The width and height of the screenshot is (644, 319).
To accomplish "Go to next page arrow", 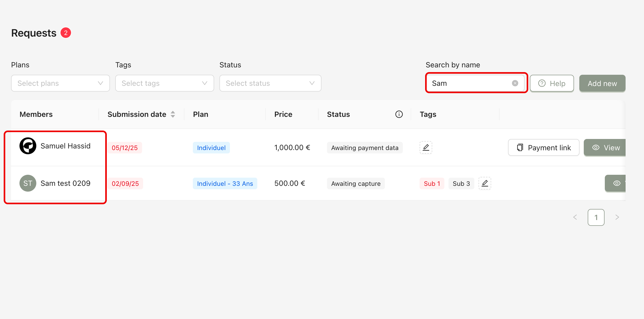I will (617, 217).
